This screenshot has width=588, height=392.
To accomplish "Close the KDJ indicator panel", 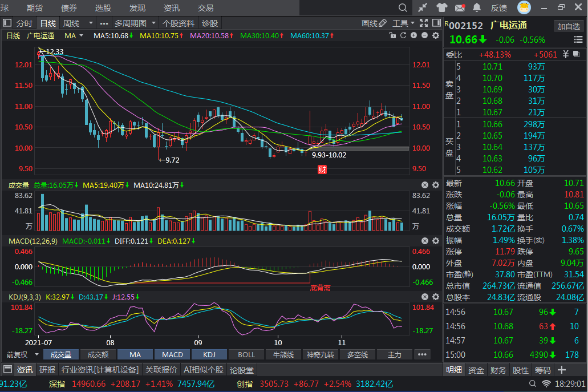I will (x=424, y=297).
